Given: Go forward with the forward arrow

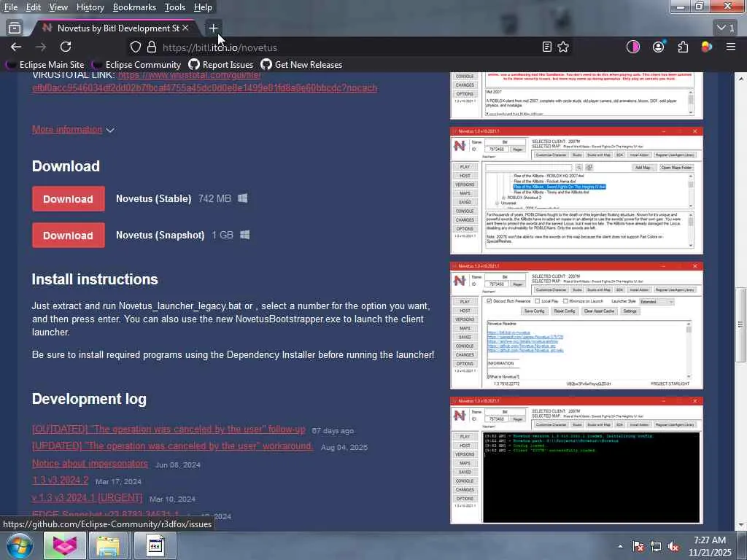Looking at the screenshot, I should pyautogui.click(x=41, y=47).
